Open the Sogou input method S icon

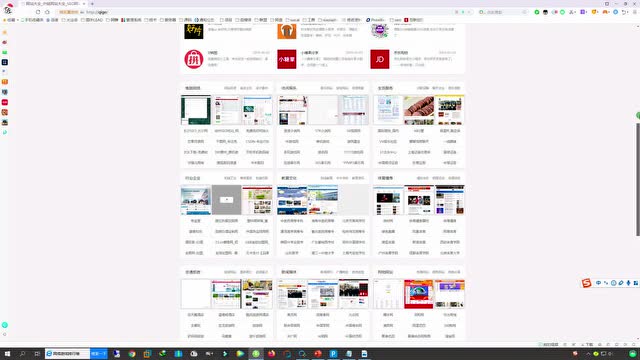pyautogui.click(x=587, y=283)
